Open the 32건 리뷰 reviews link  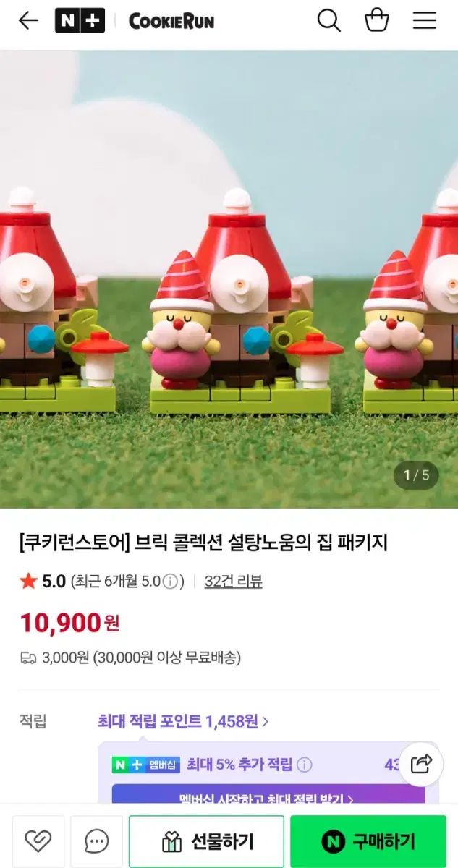(233, 582)
